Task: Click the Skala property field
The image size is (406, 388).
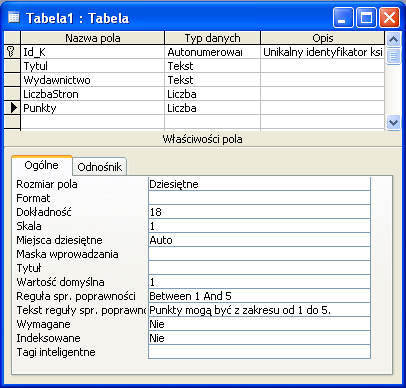Action: [x=259, y=226]
